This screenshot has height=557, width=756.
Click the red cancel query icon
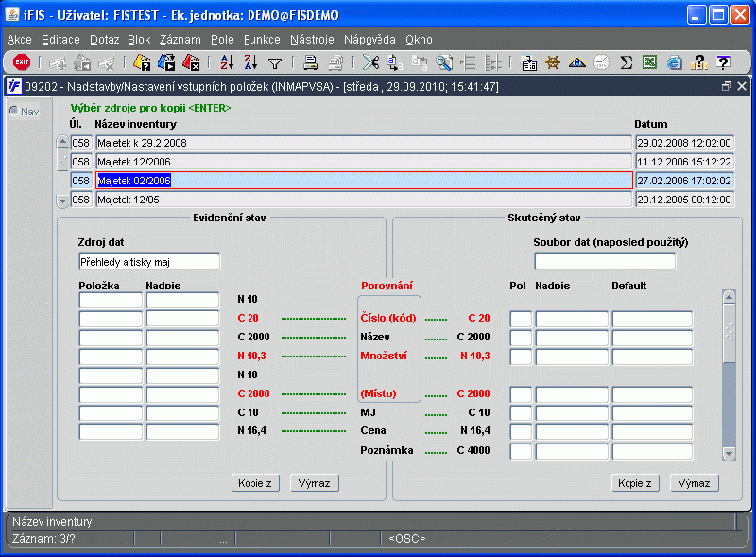tap(191, 62)
